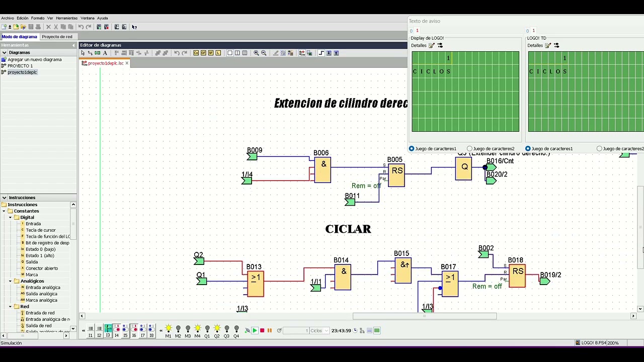Open the 'L' toolbar icon
This screenshot has height=362, width=644.
coord(218,53)
